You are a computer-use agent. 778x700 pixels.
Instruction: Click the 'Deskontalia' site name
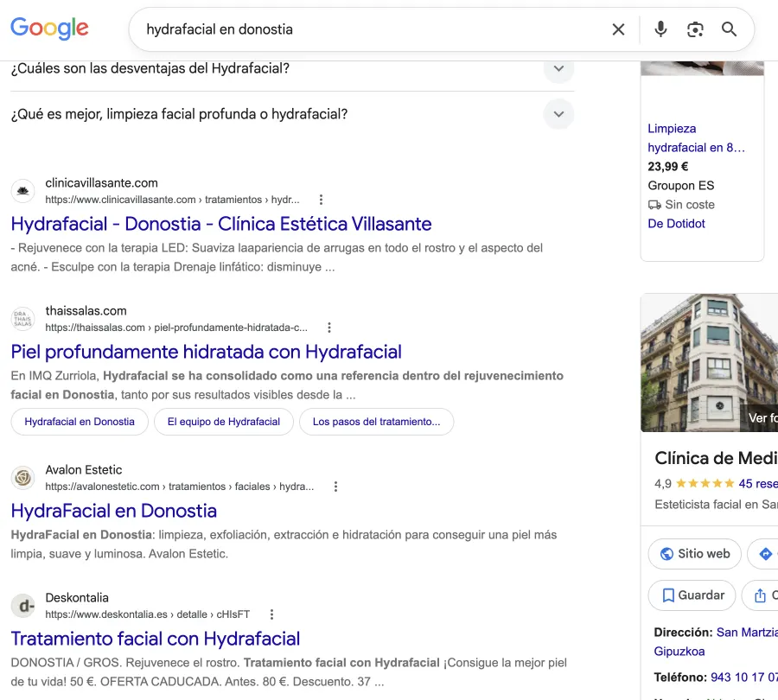pyautogui.click(x=77, y=598)
